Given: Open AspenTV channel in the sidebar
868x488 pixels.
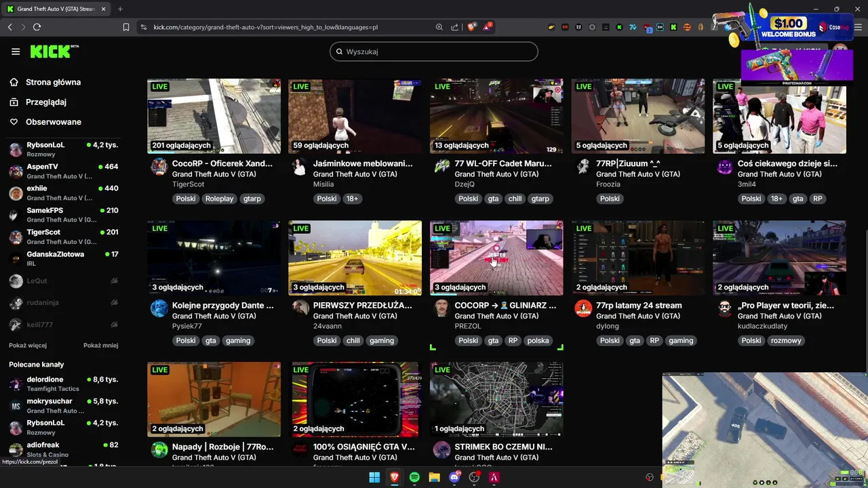Looking at the screenshot, I should pos(63,171).
